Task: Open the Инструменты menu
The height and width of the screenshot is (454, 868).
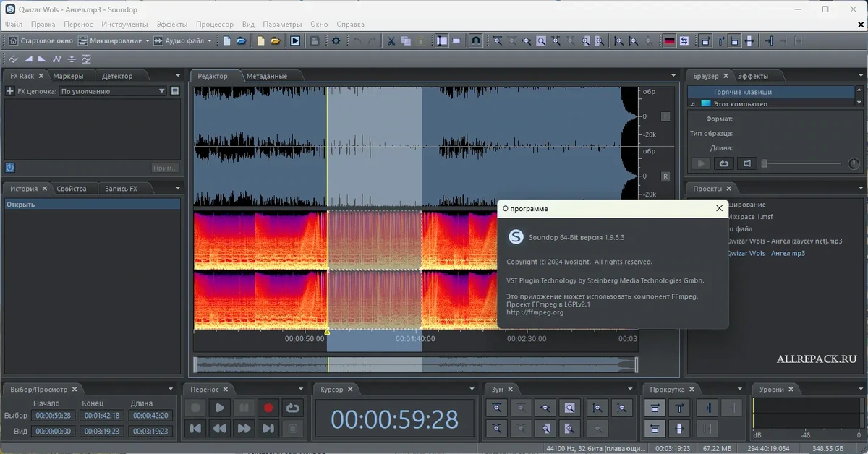Action: [124, 24]
